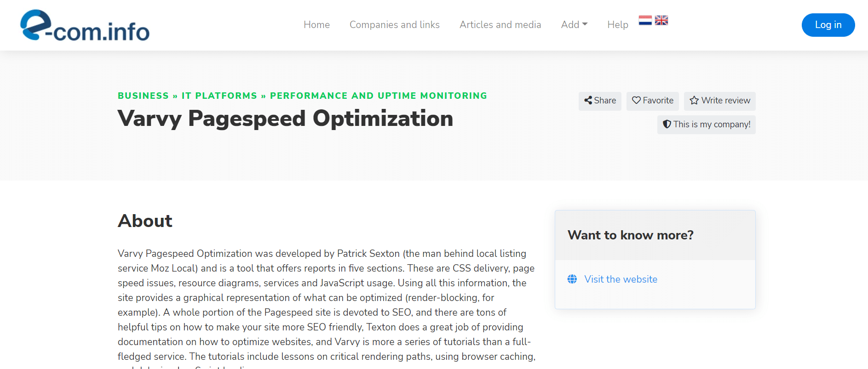868x369 pixels.
Task: Click the About heading
Action: (145, 221)
